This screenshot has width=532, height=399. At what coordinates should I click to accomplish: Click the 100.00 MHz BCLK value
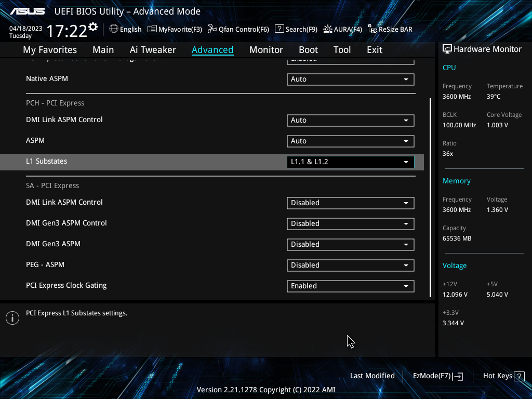459,125
